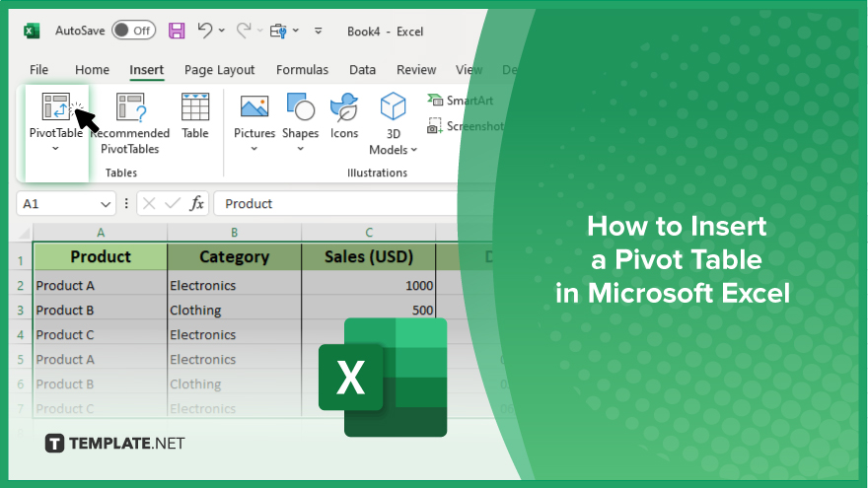Click the accessibility checker quick access icon
The height and width of the screenshot is (488, 868).
[278, 31]
